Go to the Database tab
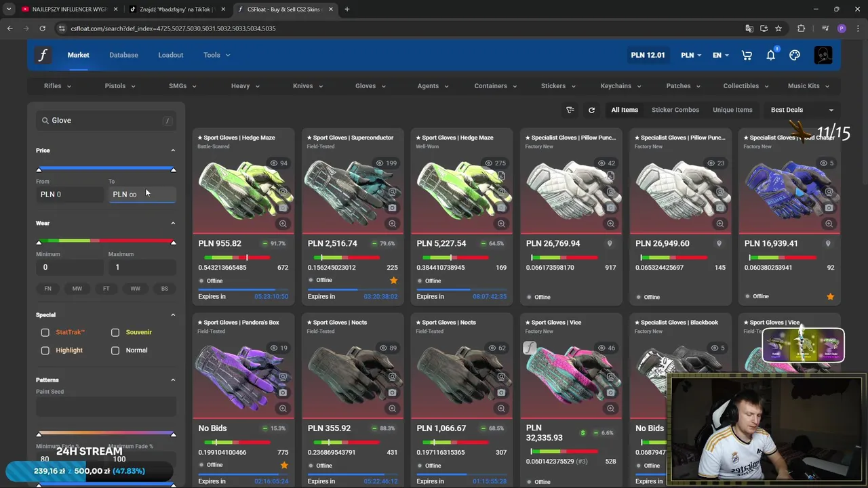Viewport: 868px width, 488px height. pyautogui.click(x=123, y=55)
